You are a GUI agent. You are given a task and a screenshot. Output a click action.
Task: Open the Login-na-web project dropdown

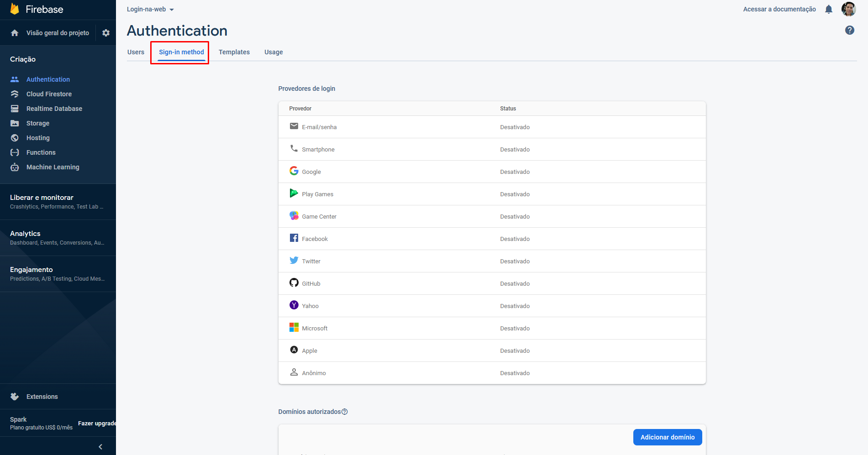click(x=151, y=9)
